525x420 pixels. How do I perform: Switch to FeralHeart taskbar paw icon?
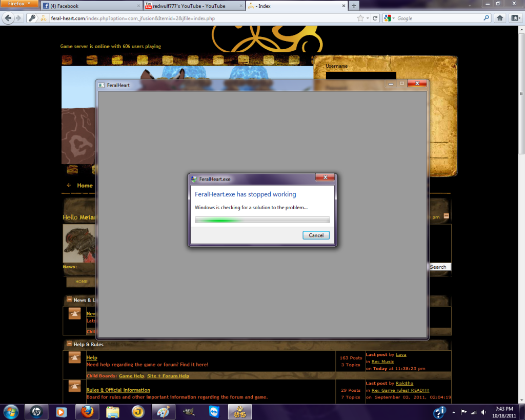(x=240, y=412)
